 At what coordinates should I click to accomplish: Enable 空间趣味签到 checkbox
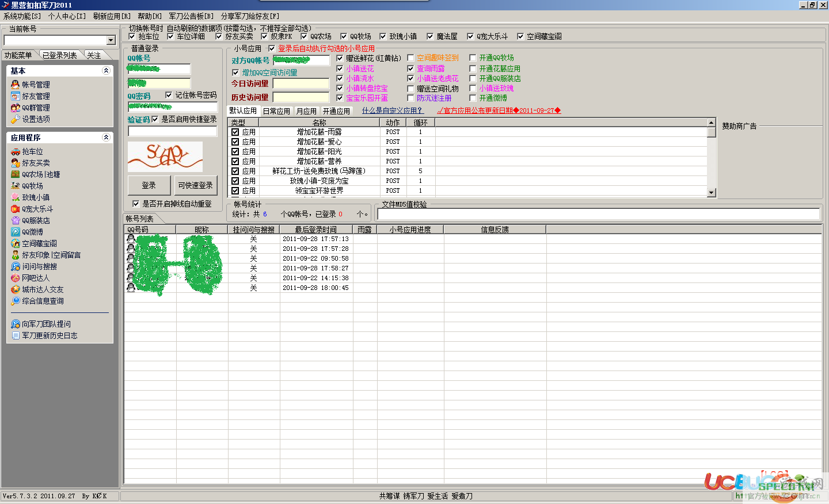click(x=410, y=58)
